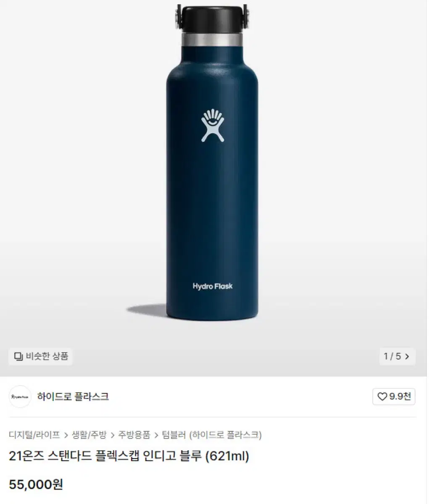
Task: Open the 비슷한 상품 similar items button
Action: pyautogui.click(x=41, y=357)
